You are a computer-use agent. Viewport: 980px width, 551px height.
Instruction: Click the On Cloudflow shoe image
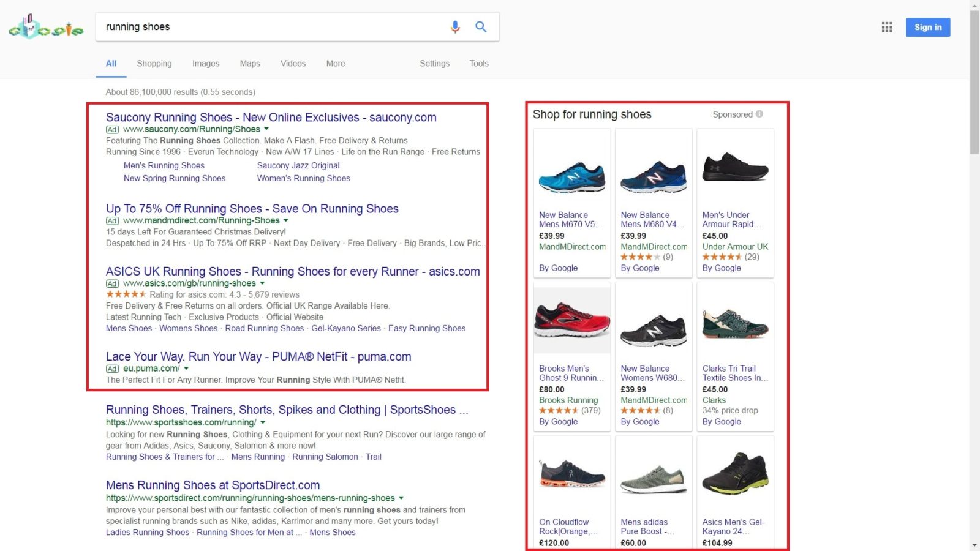click(x=572, y=474)
